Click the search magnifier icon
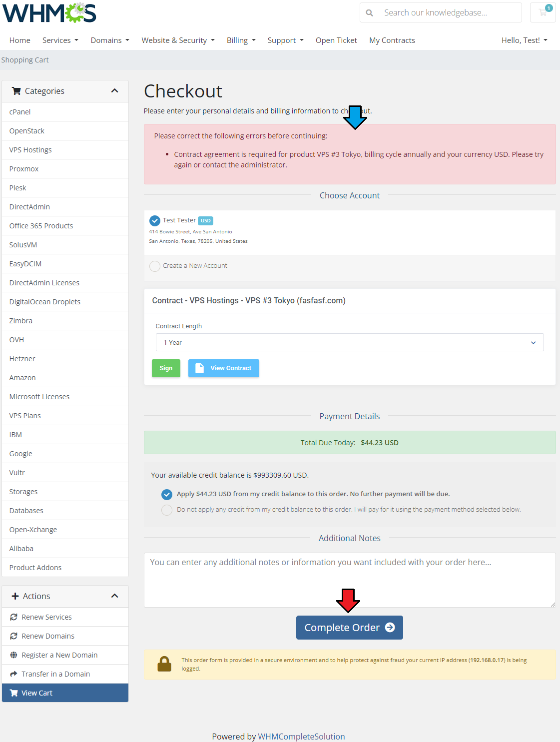 click(x=369, y=12)
